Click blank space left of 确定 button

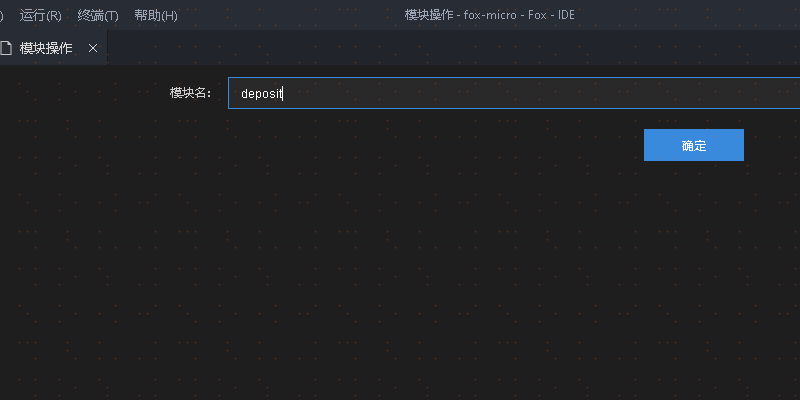point(434,145)
